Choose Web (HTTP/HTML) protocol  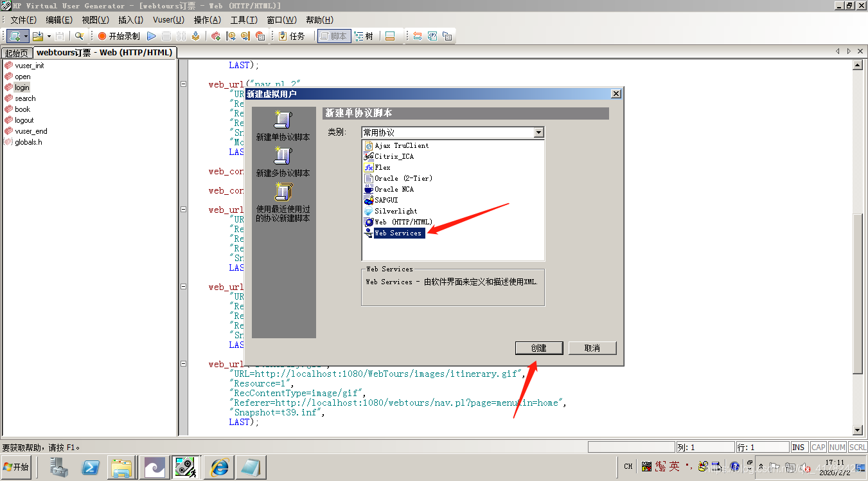tap(403, 222)
